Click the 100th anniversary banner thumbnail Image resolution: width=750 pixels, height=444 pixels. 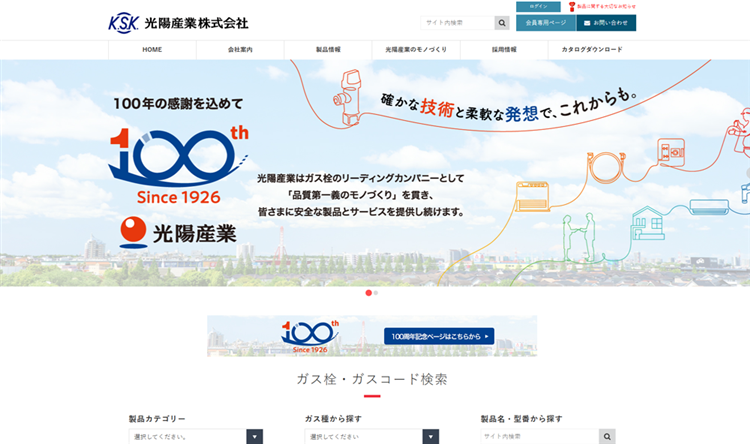(372, 336)
